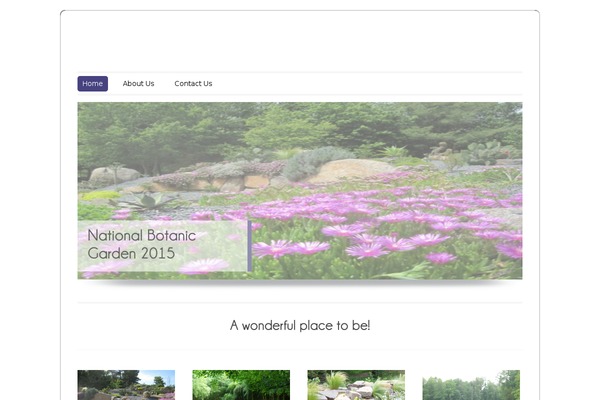The width and height of the screenshot is (600, 400).
Task: Go to the About Us page
Action: point(138,83)
